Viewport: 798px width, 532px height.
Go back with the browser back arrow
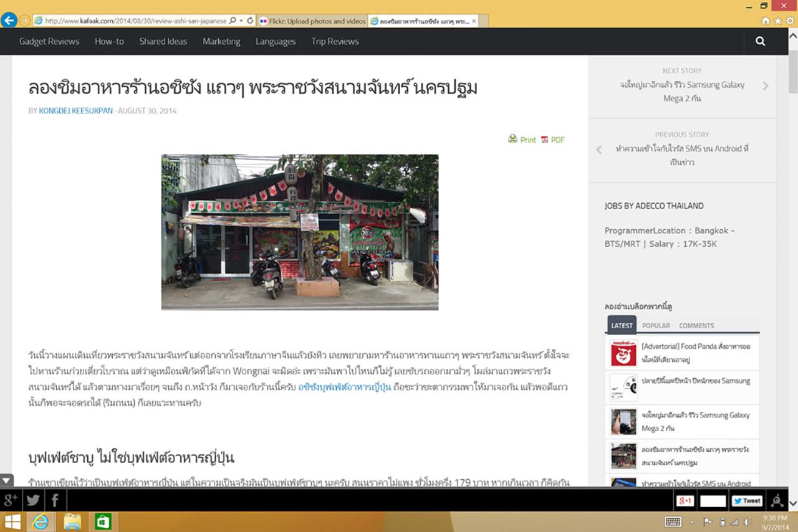tap(9, 21)
